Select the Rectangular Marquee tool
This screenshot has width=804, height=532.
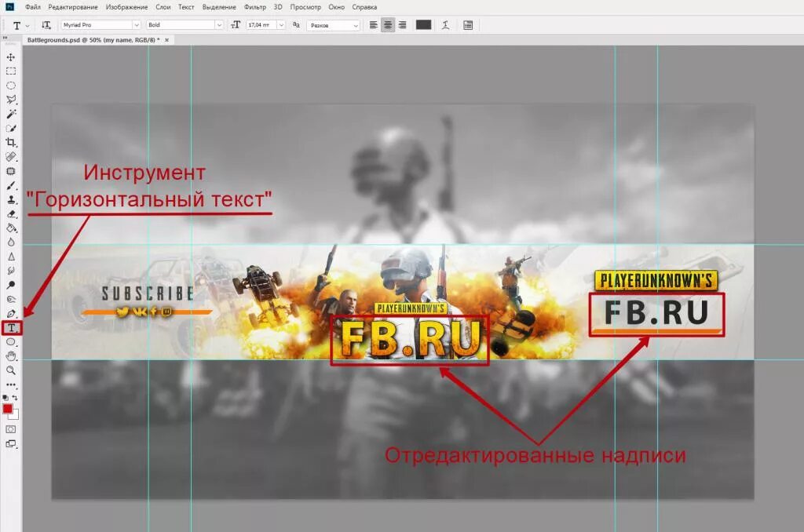click(11, 71)
